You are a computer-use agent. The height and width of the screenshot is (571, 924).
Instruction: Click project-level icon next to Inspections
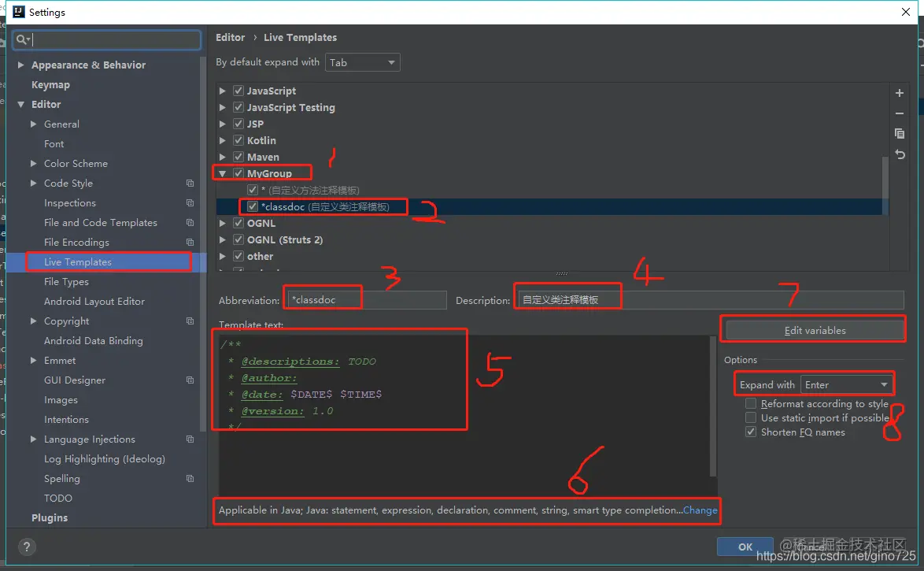[x=190, y=203]
